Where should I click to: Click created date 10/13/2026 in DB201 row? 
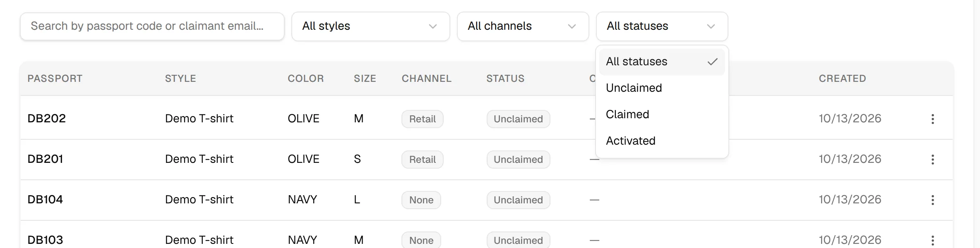tap(850, 159)
